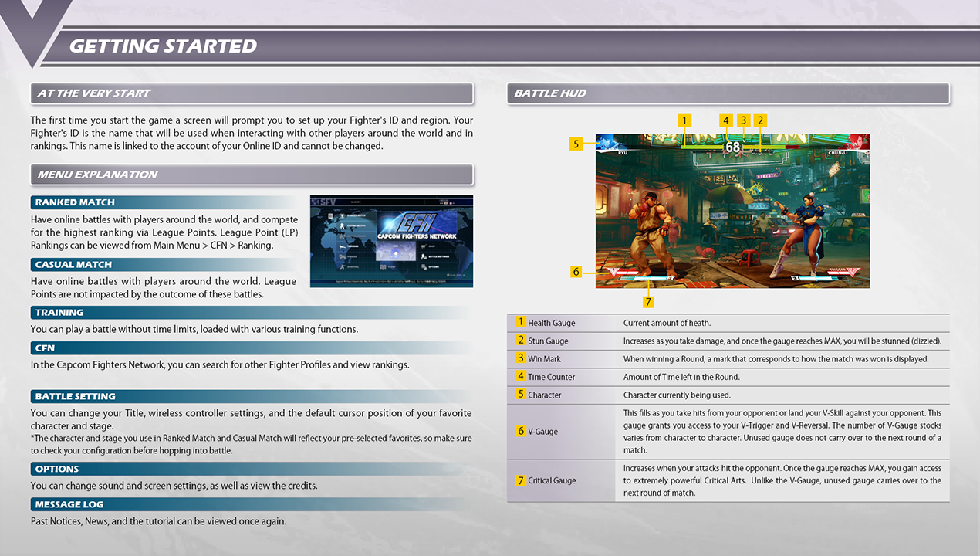Click 'CAPCOM FIGHTERS NETWORK' text in menu screenshot
Image resolution: width=980 pixels, height=556 pixels.
[417, 236]
